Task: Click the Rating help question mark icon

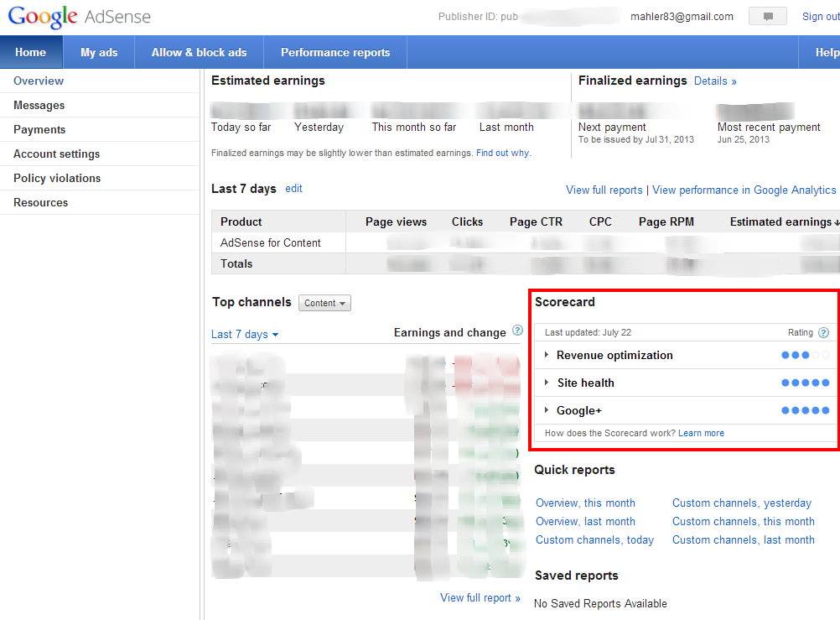Action: click(823, 333)
